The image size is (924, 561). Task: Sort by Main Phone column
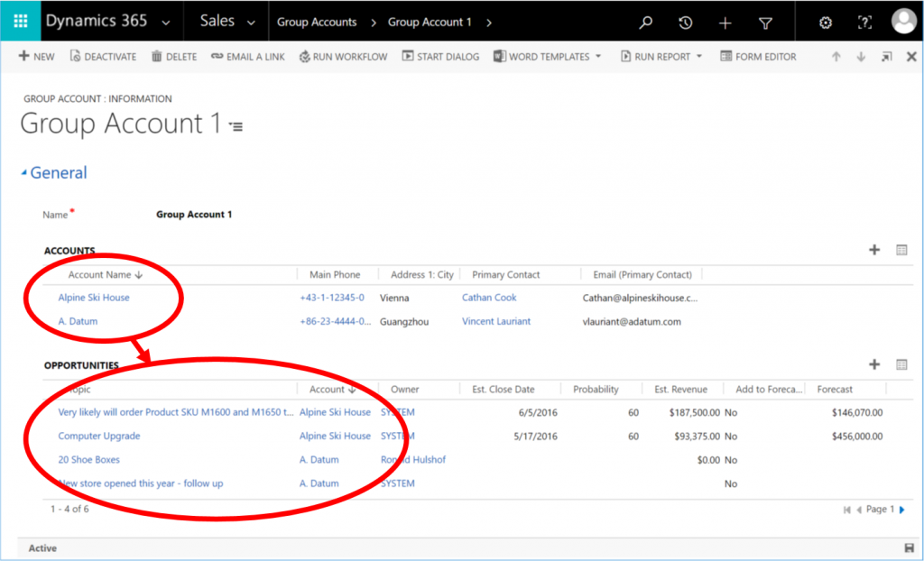point(335,274)
